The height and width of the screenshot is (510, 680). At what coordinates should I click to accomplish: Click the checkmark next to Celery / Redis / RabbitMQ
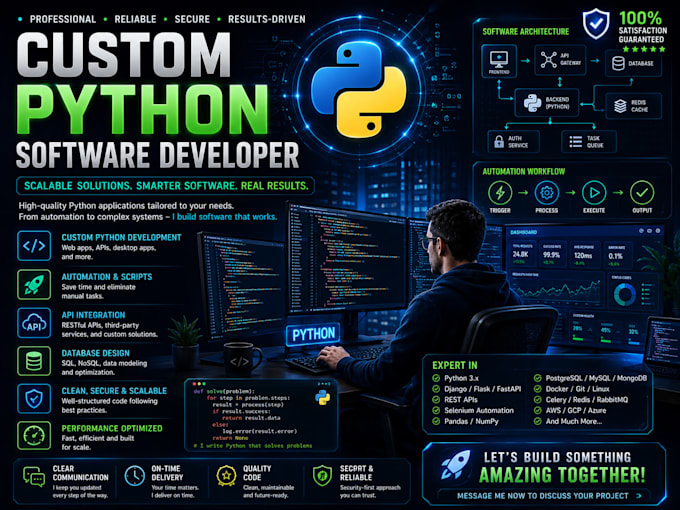click(x=538, y=400)
